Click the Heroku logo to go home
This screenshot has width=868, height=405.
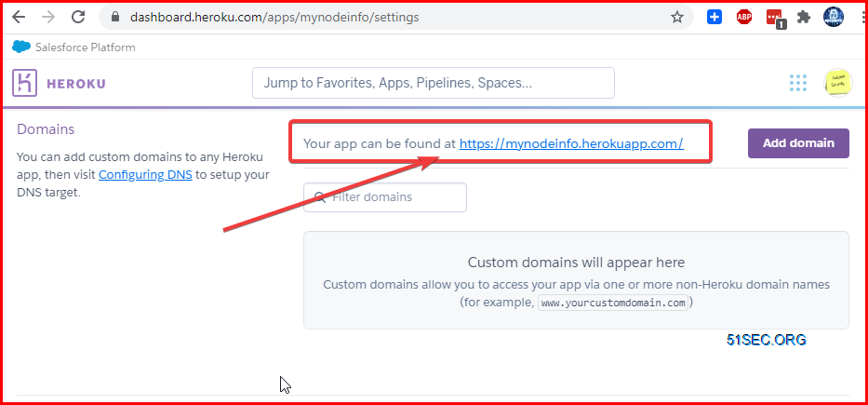pos(59,83)
